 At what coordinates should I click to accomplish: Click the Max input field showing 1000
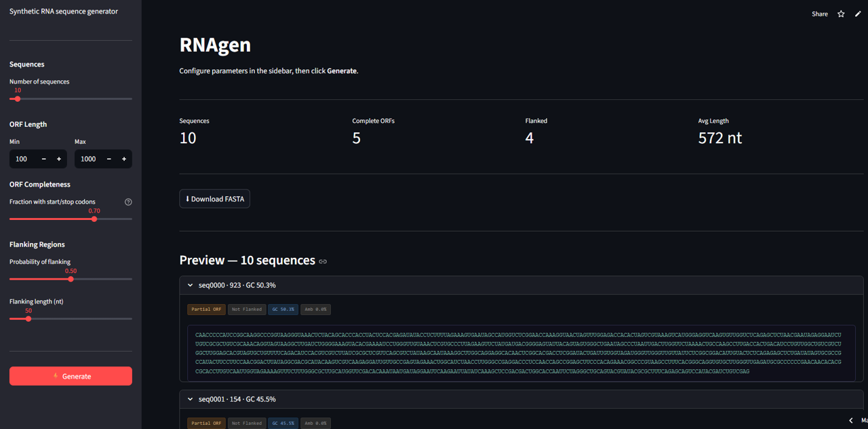click(x=88, y=159)
